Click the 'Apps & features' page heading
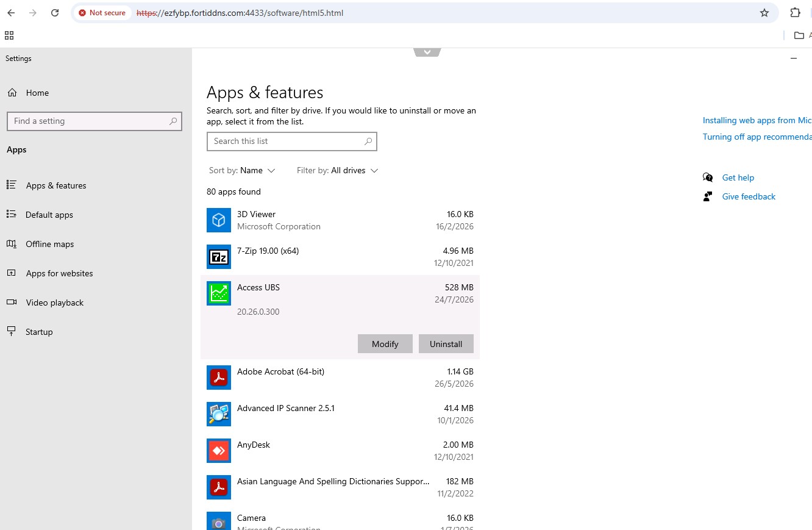The image size is (812, 530). [x=265, y=93]
